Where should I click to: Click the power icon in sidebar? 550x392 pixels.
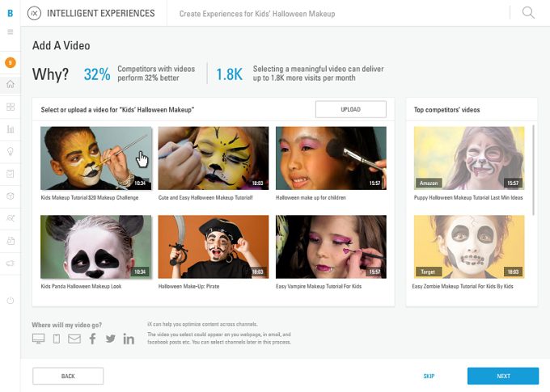(11, 300)
